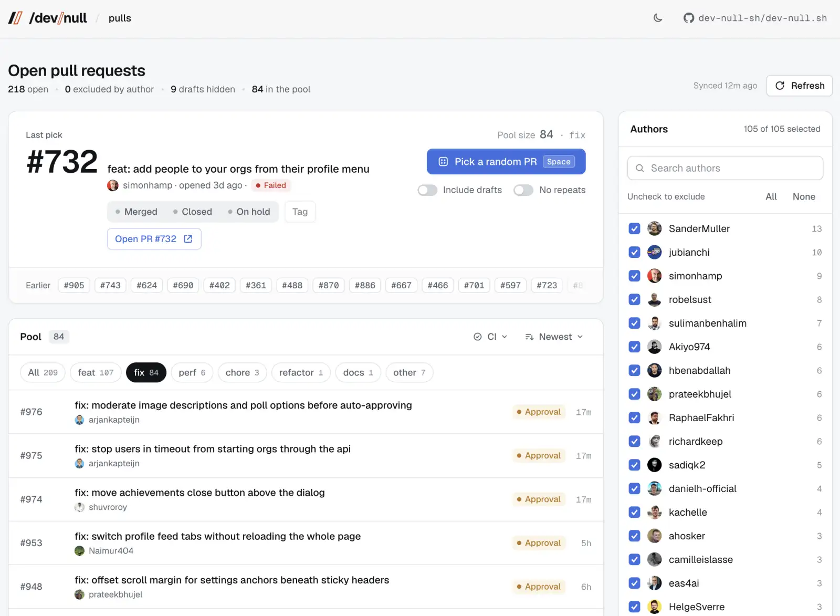This screenshot has height=616, width=840.
Task: Open the GitHub repo dev-null-sh/dev-null.sh link
Action: click(x=755, y=18)
